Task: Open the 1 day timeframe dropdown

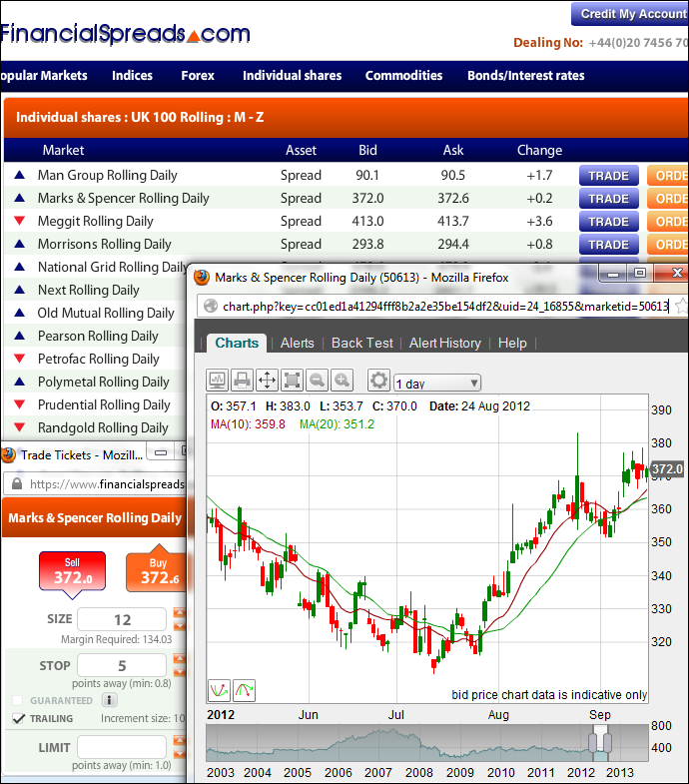Action: pyautogui.click(x=436, y=383)
